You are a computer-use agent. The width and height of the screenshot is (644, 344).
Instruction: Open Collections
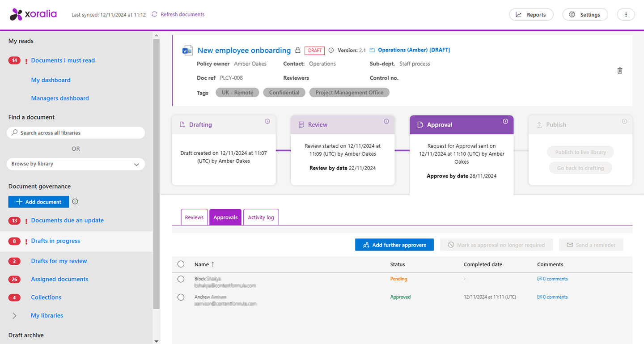pos(46,297)
